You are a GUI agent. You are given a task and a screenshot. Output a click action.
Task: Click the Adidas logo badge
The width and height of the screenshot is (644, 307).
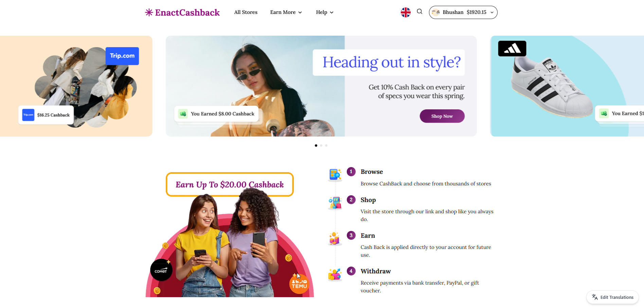512,49
